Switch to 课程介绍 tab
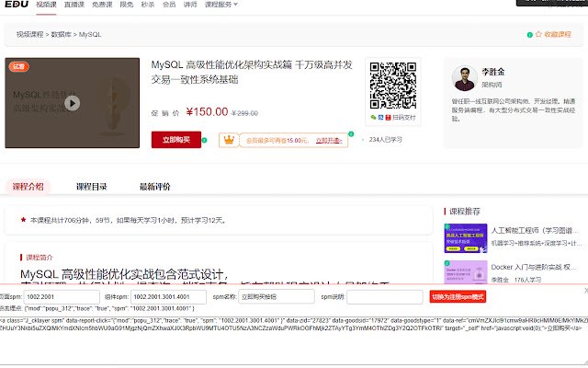Screen dimensions: 588x368 (x=28, y=187)
